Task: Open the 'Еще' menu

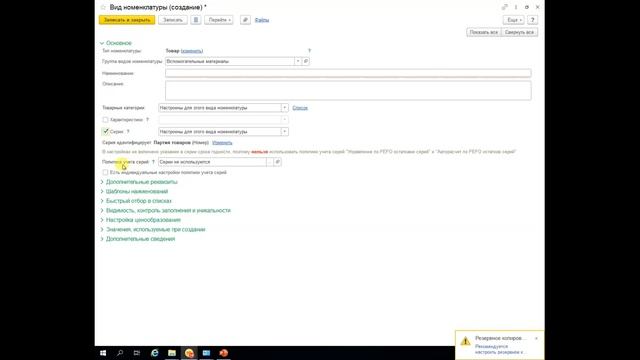Action: click(513, 20)
